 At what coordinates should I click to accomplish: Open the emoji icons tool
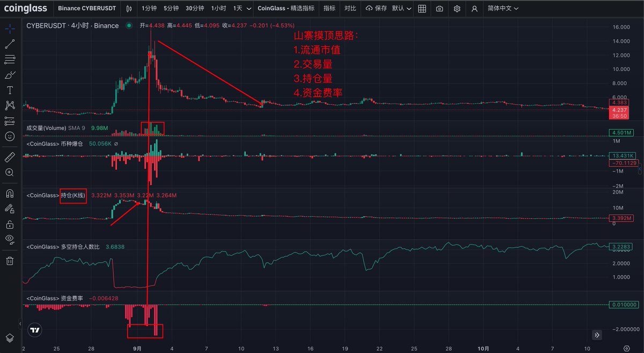coord(10,136)
